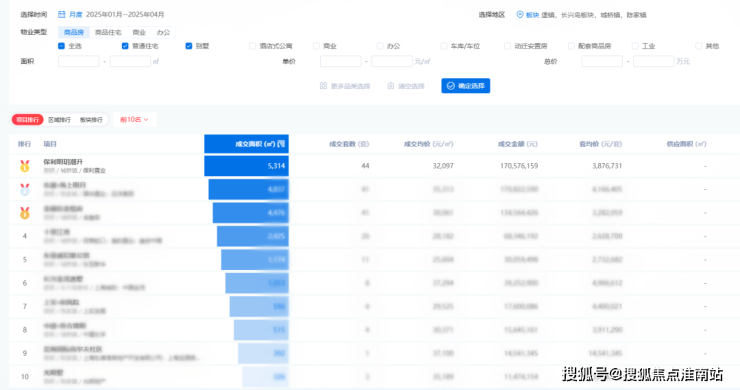Sort by the 供应面积 column header
Image resolution: width=740 pixels, height=390 pixels.
(x=686, y=144)
